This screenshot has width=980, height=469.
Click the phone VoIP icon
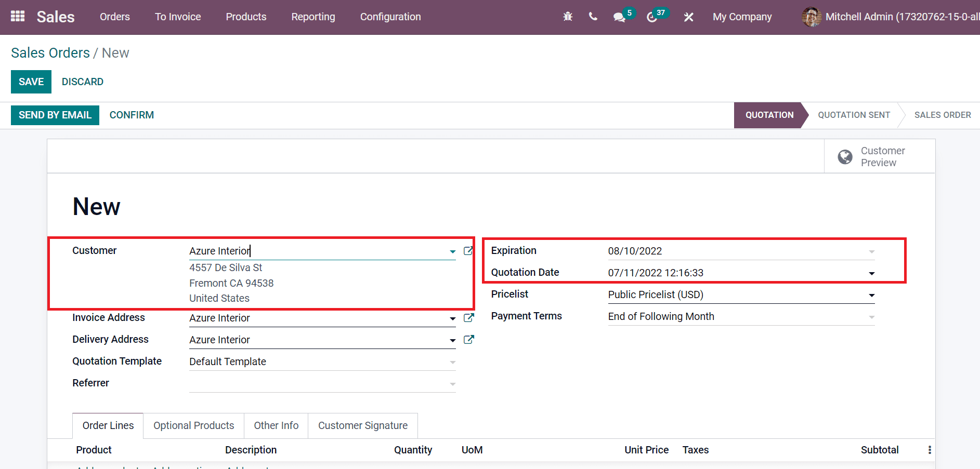tap(593, 17)
